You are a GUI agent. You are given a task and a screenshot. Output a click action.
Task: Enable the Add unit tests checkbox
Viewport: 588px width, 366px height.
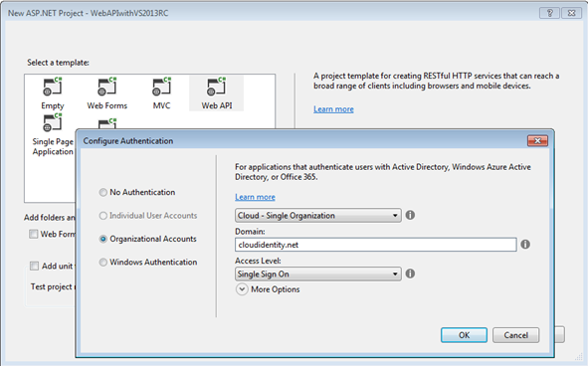click(34, 266)
